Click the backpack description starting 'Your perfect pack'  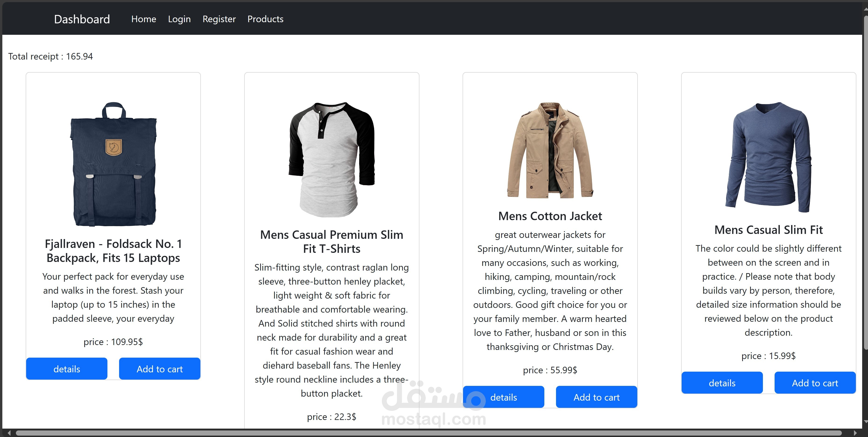point(113,297)
